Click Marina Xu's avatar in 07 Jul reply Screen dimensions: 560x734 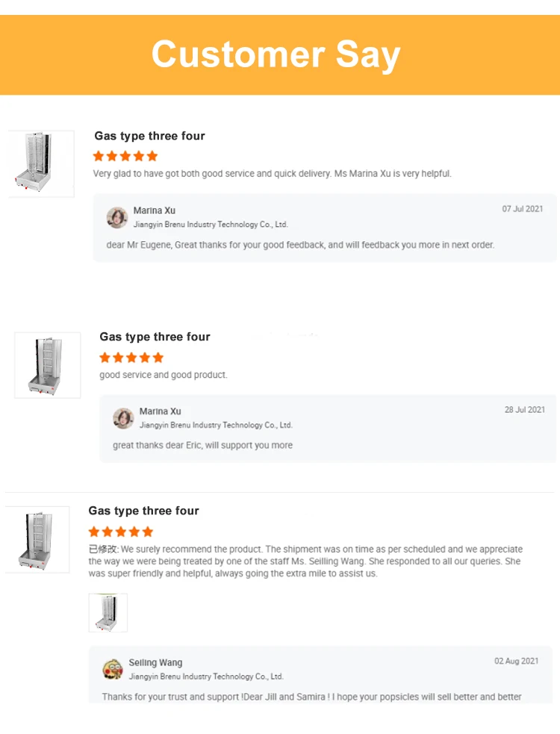(x=117, y=218)
